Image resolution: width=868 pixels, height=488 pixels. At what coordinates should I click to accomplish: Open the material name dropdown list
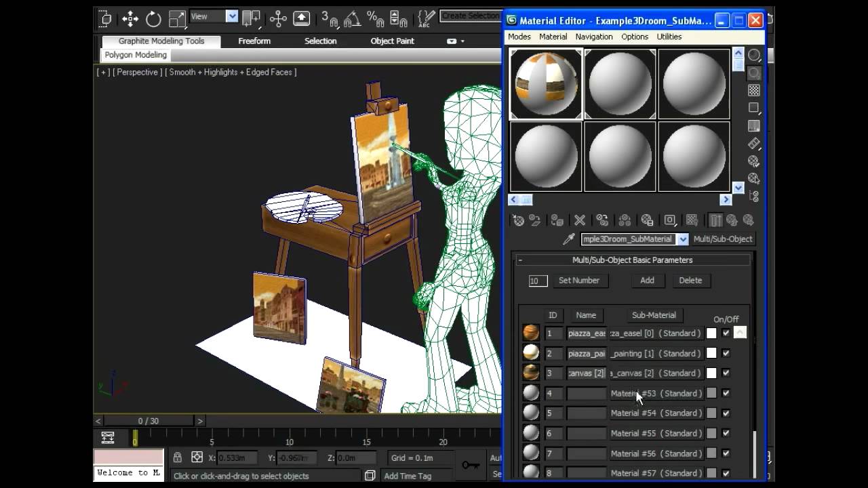[682, 239]
